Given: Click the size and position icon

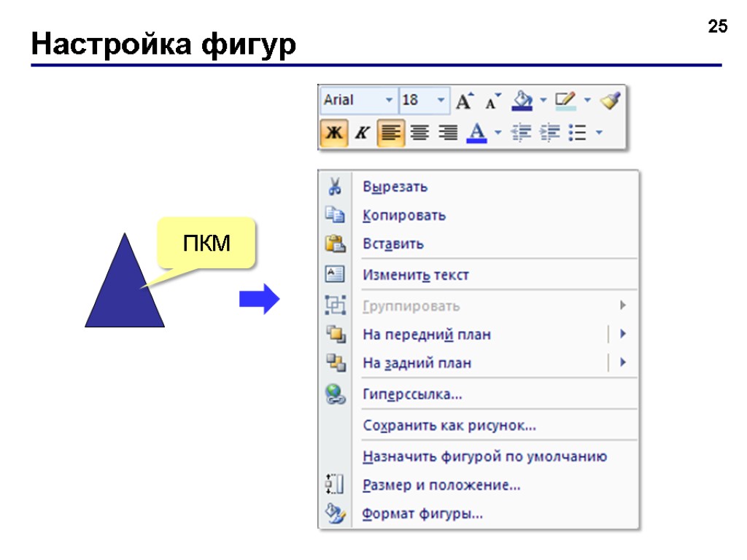Looking at the screenshot, I should coord(334,484).
